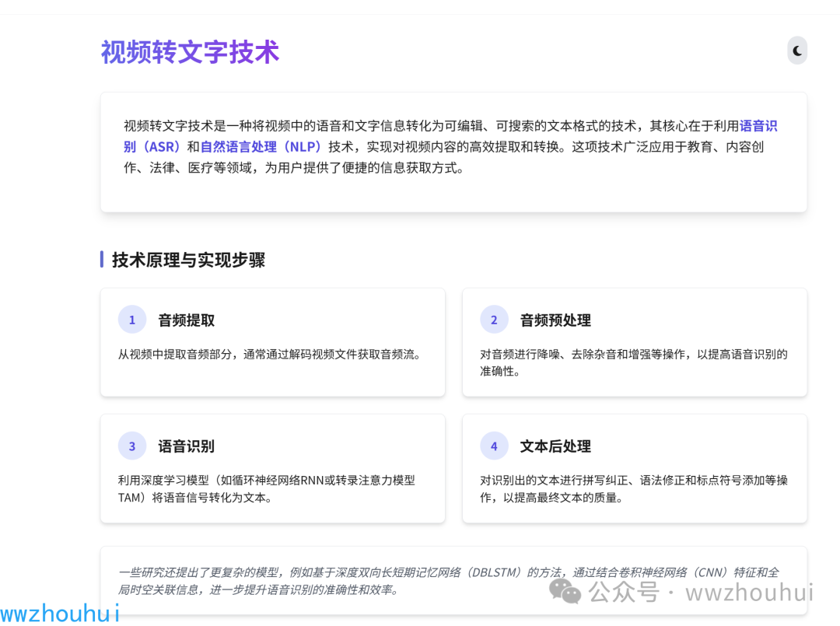Click the step 3 number badge
The height and width of the screenshot is (626, 840).
[132, 446]
